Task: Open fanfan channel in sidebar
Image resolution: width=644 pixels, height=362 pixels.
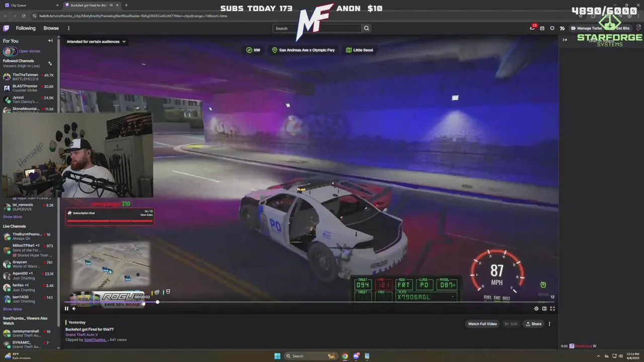Action: (28, 288)
